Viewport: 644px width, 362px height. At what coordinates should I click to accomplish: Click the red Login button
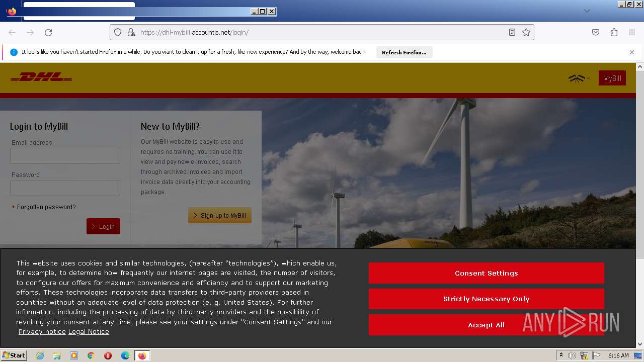pos(103,226)
